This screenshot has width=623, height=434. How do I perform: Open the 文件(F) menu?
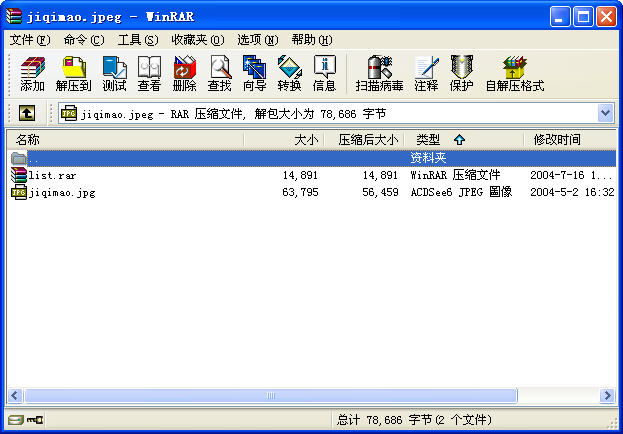point(29,40)
